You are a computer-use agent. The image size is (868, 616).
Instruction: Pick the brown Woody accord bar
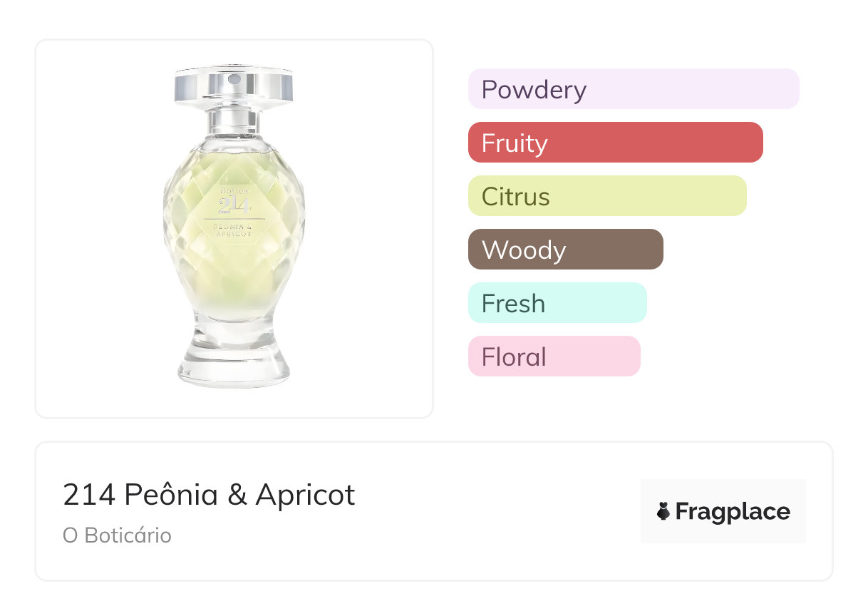tap(565, 250)
